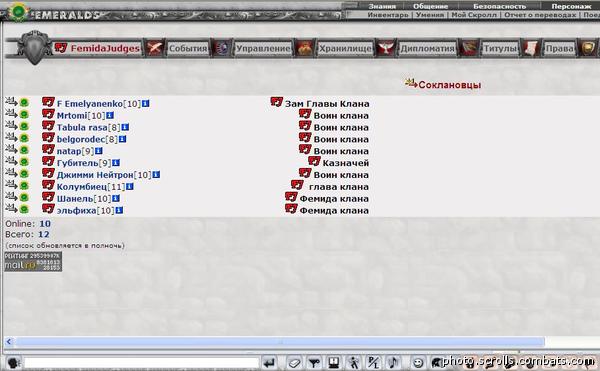Open the Инвентарь submenu link
The image size is (600, 371).
point(388,15)
